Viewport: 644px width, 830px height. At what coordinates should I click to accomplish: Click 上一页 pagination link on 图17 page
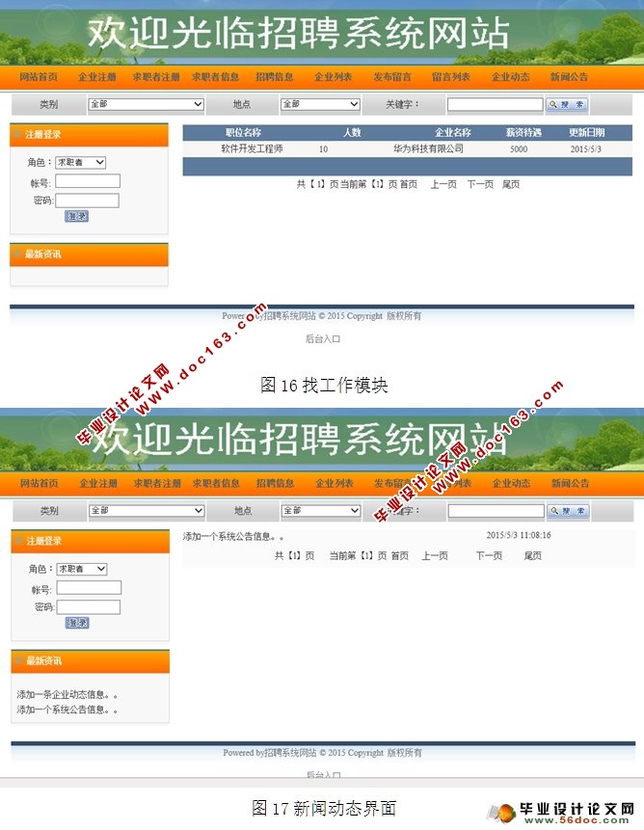435,556
